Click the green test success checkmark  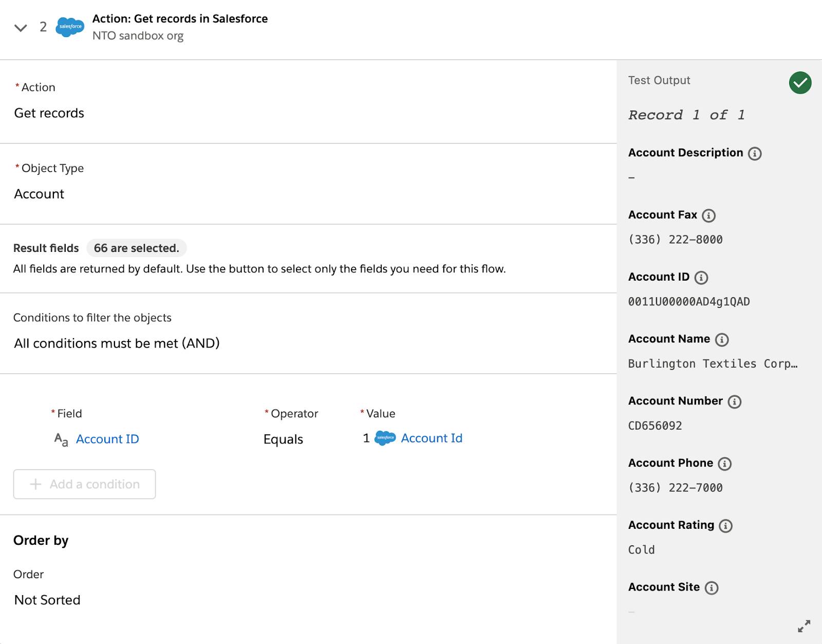(800, 83)
